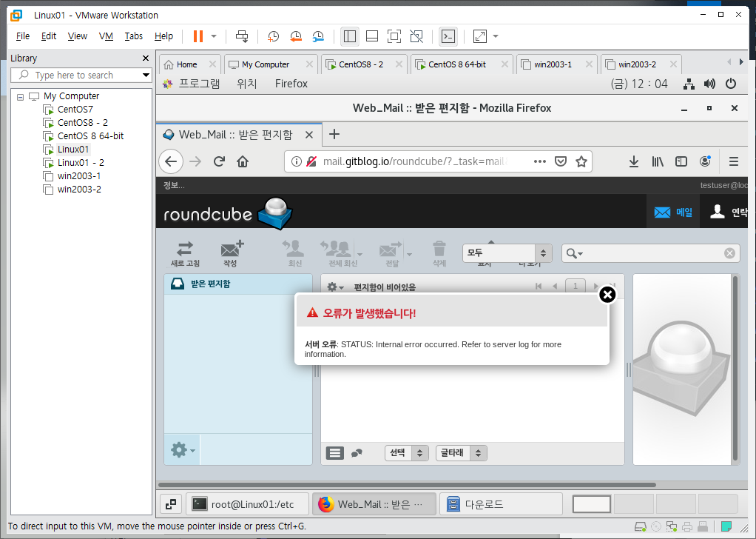756x539 pixels.
Task: Click 새로 고침 refresh mail button
Action: 185,254
